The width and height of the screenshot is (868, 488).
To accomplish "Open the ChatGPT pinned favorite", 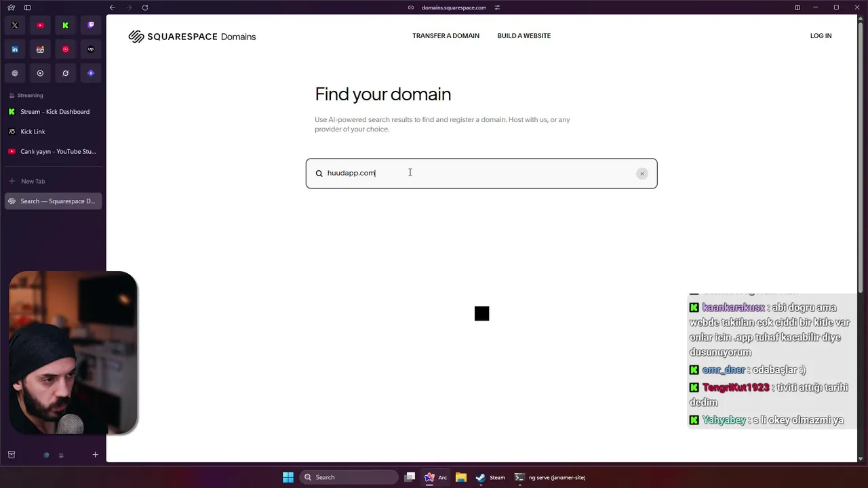I will [x=15, y=73].
